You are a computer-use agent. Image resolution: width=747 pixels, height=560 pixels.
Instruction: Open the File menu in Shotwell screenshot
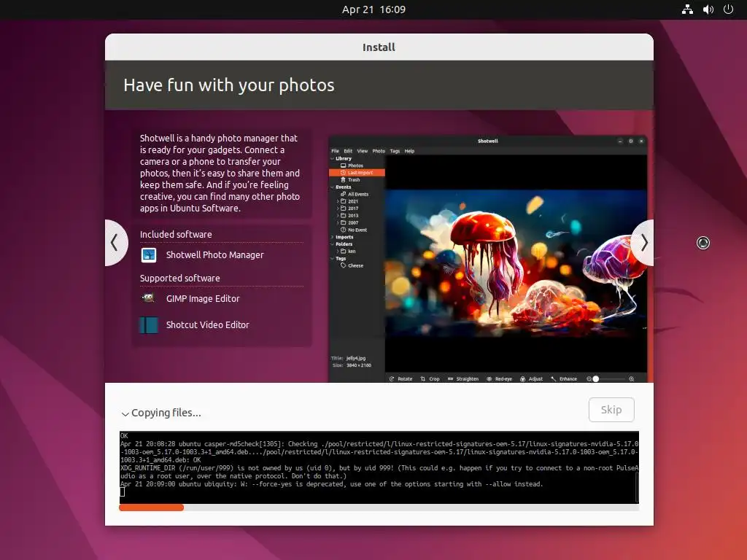[336, 151]
